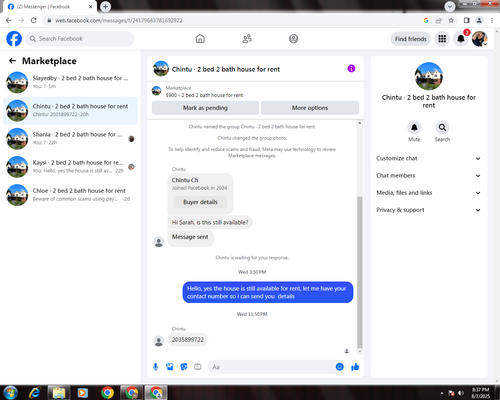Click Find friends button
Image resolution: width=500 pixels, height=400 pixels.
click(x=411, y=39)
